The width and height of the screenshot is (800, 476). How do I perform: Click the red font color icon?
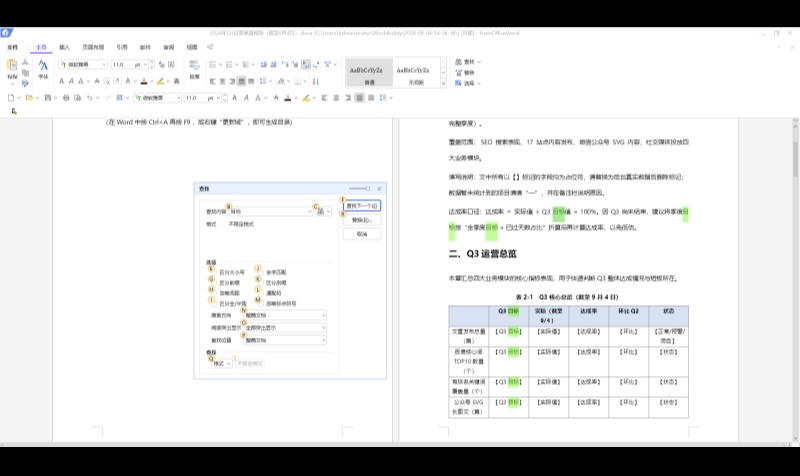tap(144, 81)
